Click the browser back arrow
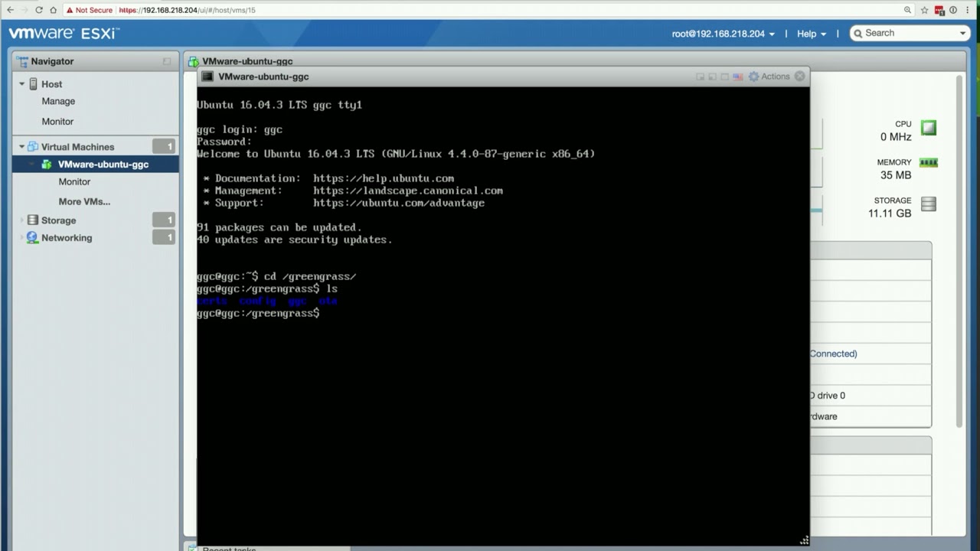Image resolution: width=980 pixels, height=551 pixels. 10,10
